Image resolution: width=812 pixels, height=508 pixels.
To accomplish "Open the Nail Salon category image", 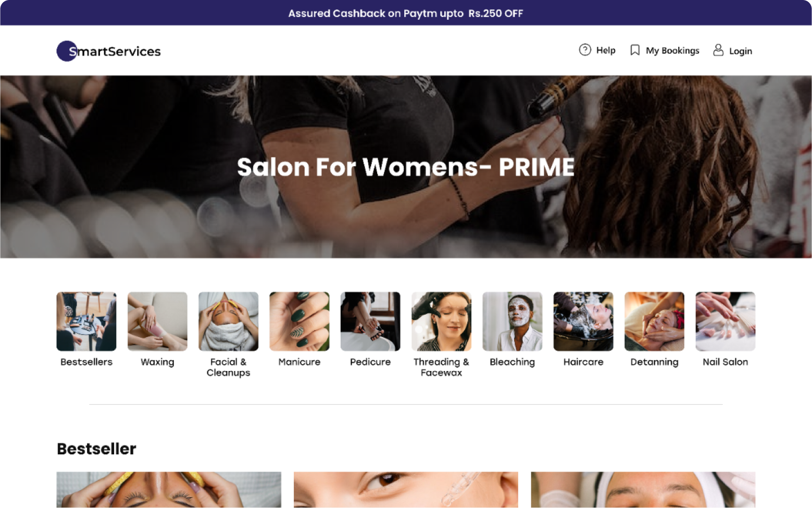I will [x=726, y=321].
